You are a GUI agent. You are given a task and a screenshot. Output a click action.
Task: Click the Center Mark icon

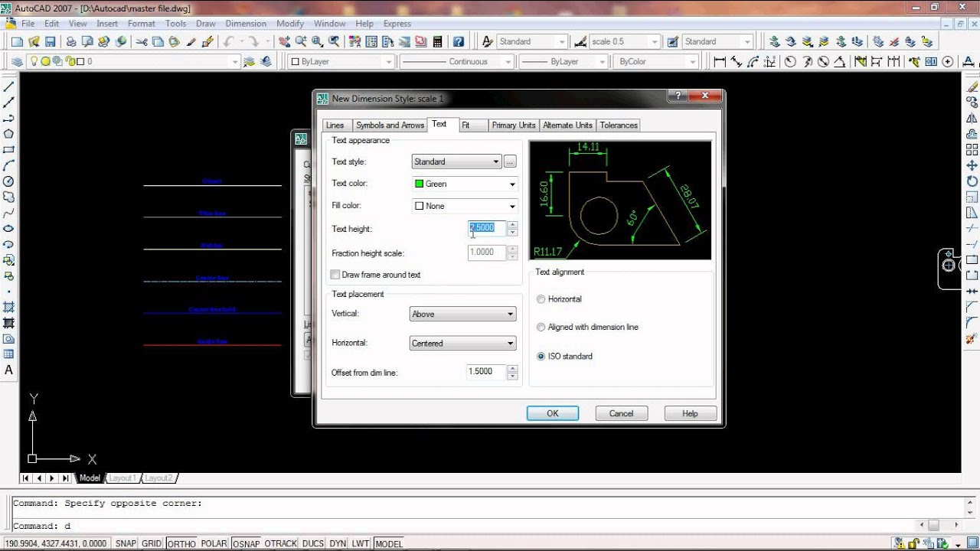tap(949, 62)
